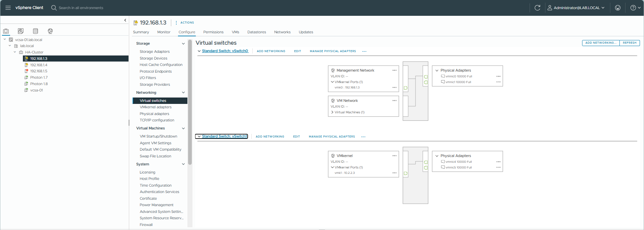Screen dimensions: 644x230
Task: Open Time Configuration settings
Action: click(155, 185)
